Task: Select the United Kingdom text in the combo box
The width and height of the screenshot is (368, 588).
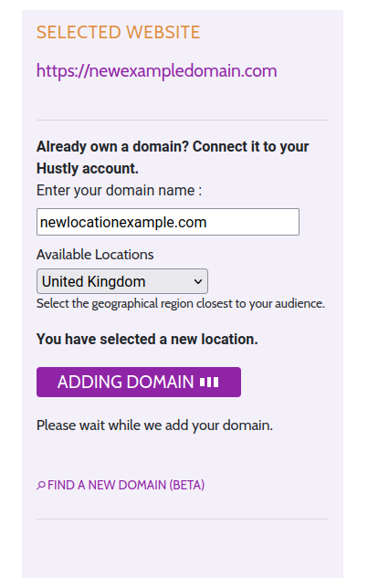Action: pyautogui.click(x=93, y=281)
